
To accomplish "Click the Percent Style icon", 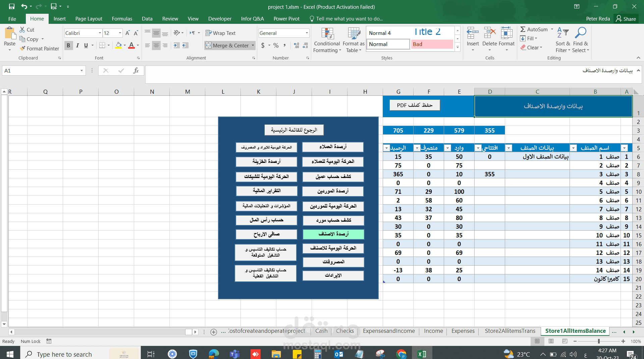I will click(x=276, y=45).
